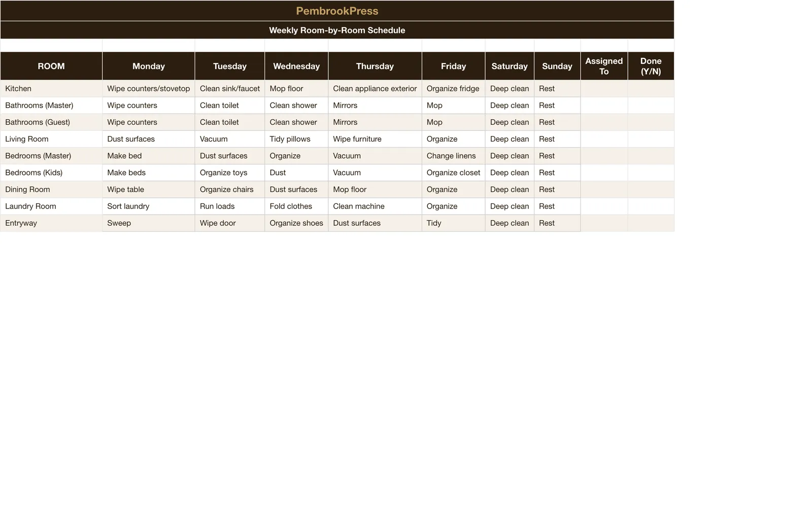This screenshot has height=522, width=812.
Task: Click the PembrookPress title cell
Action: 337,11
